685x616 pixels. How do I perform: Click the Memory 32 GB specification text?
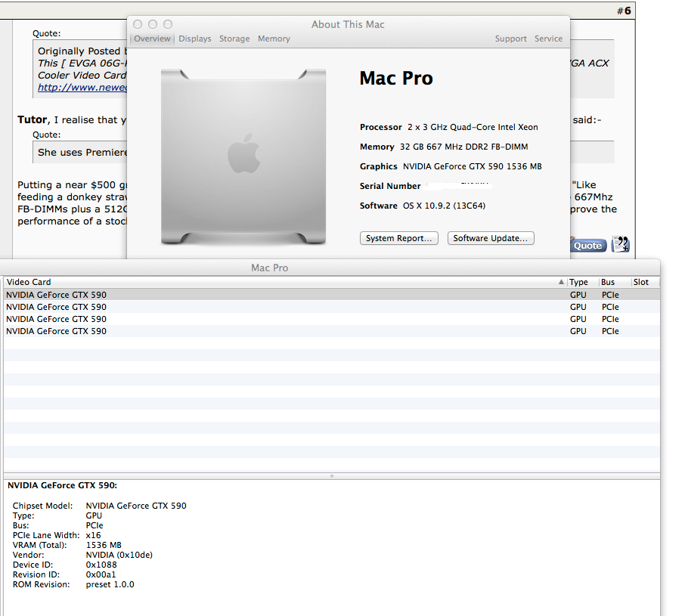464,147
